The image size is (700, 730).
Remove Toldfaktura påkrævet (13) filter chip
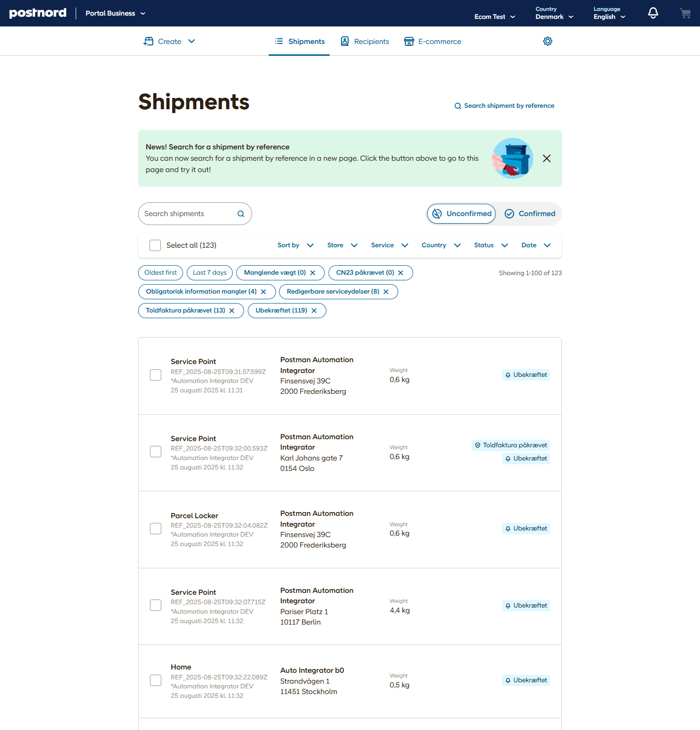click(232, 311)
